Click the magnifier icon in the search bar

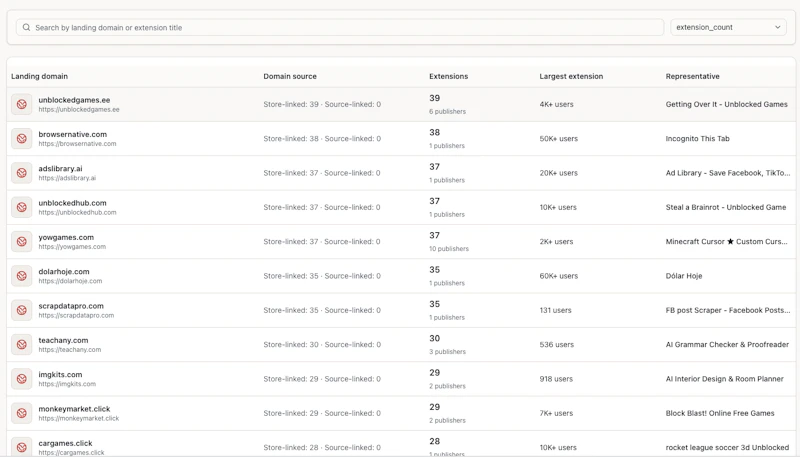26,28
